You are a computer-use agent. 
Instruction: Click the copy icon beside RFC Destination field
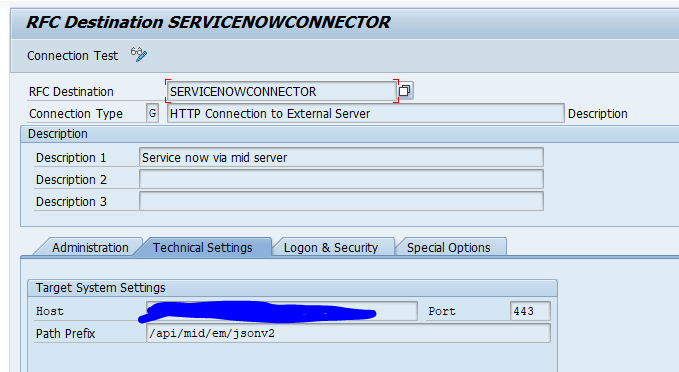tap(405, 91)
